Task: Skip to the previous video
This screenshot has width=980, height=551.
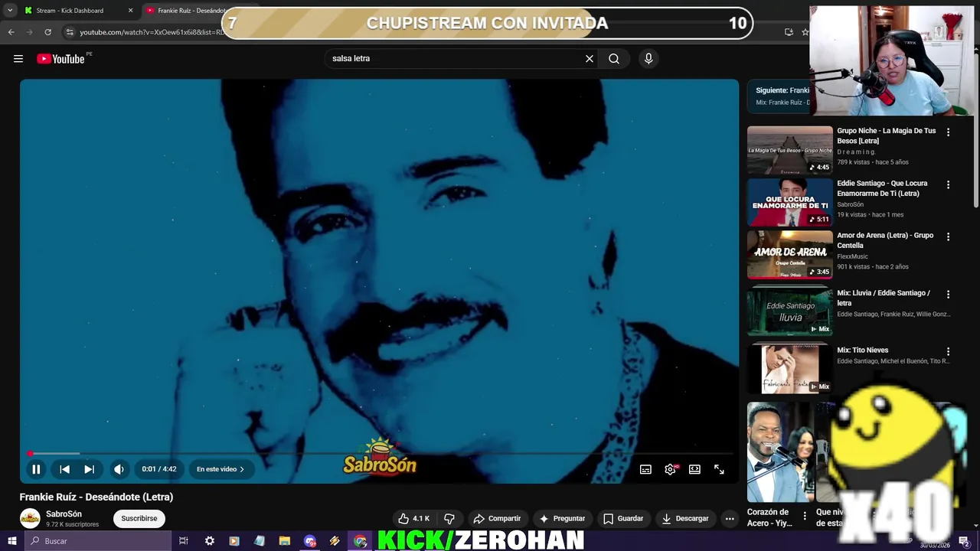Action: [x=64, y=469]
